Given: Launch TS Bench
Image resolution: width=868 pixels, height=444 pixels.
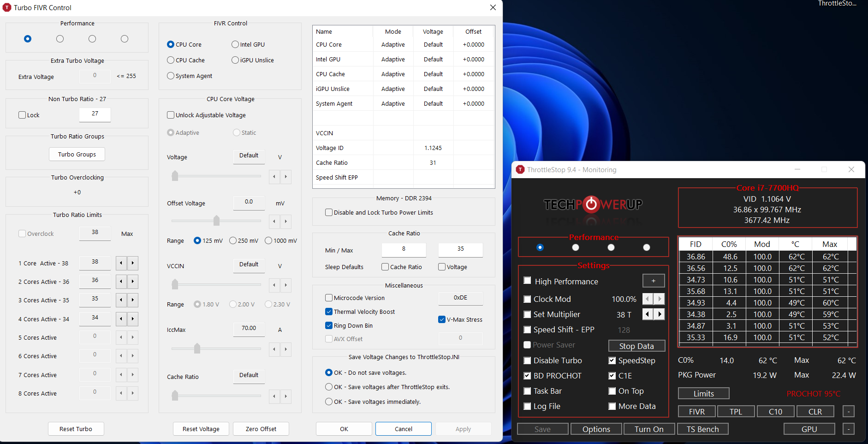Looking at the screenshot, I should click(703, 429).
